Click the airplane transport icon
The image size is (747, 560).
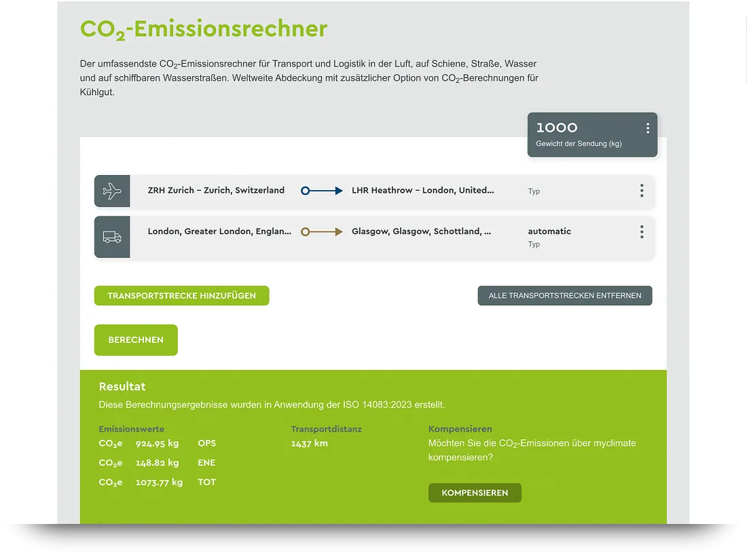click(x=112, y=191)
